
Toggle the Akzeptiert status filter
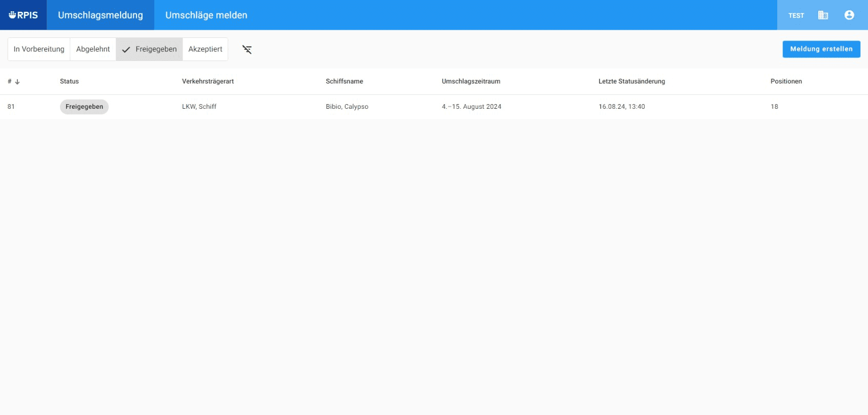point(205,49)
